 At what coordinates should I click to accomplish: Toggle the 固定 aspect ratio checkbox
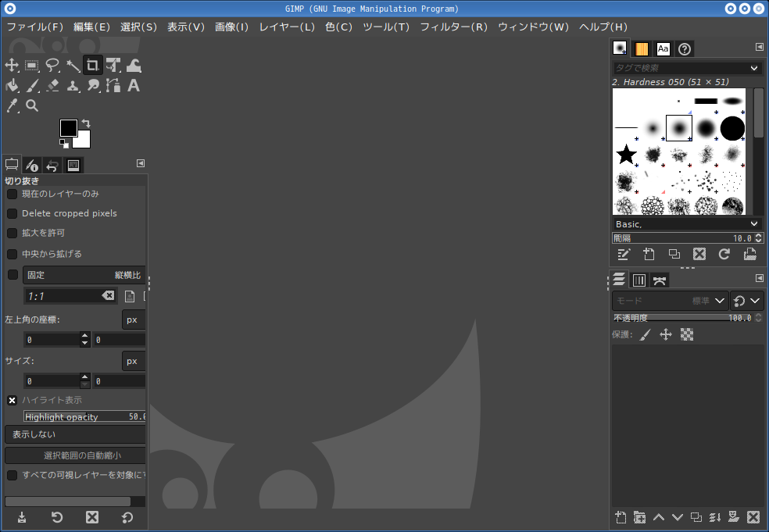click(x=13, y=274)
